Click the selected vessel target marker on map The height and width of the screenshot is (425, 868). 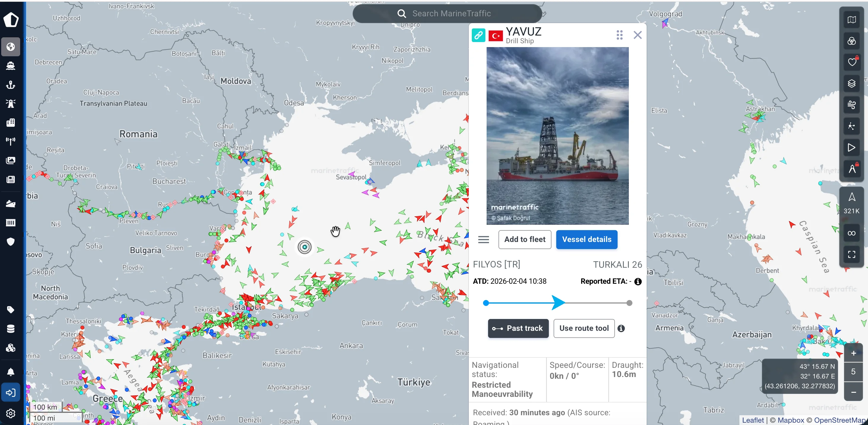click(x=305, y=247)
